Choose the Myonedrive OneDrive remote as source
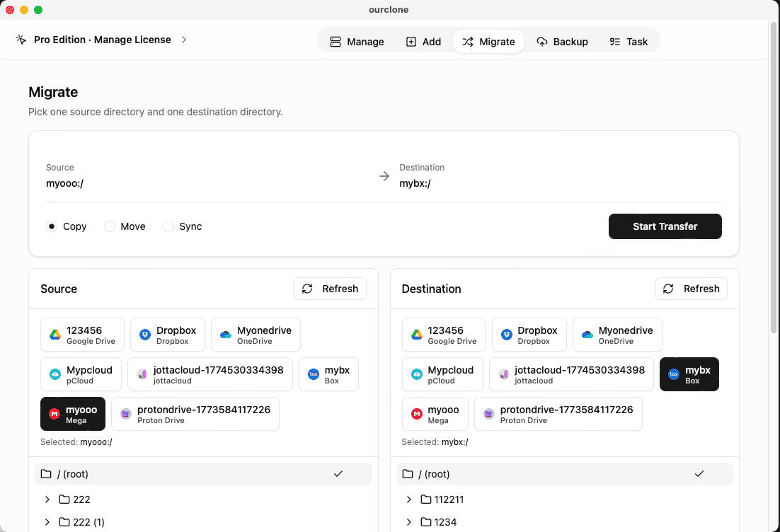Viewport: 780px width, 532px height. (255, 334)
